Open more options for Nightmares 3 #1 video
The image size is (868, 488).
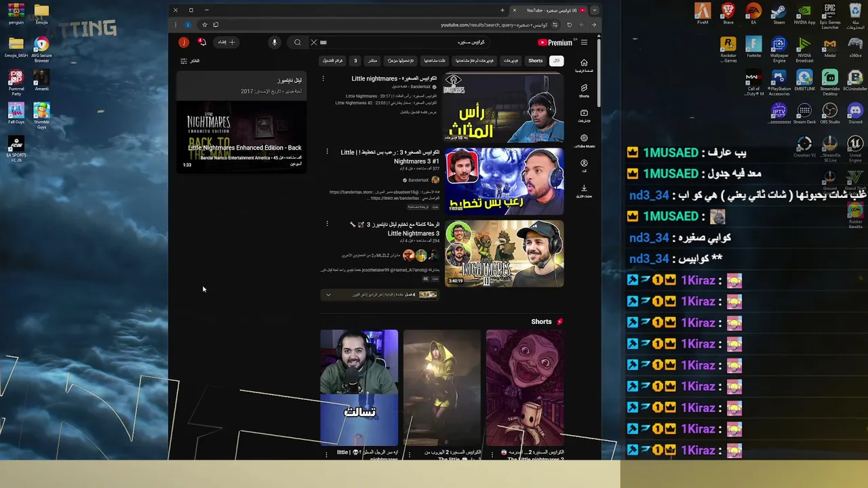328,152
